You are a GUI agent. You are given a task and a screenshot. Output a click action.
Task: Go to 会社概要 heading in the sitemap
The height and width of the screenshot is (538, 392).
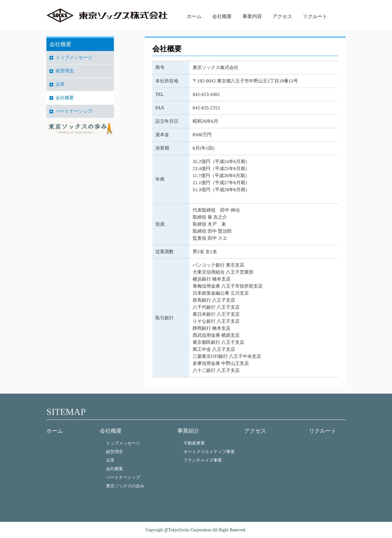111,431
